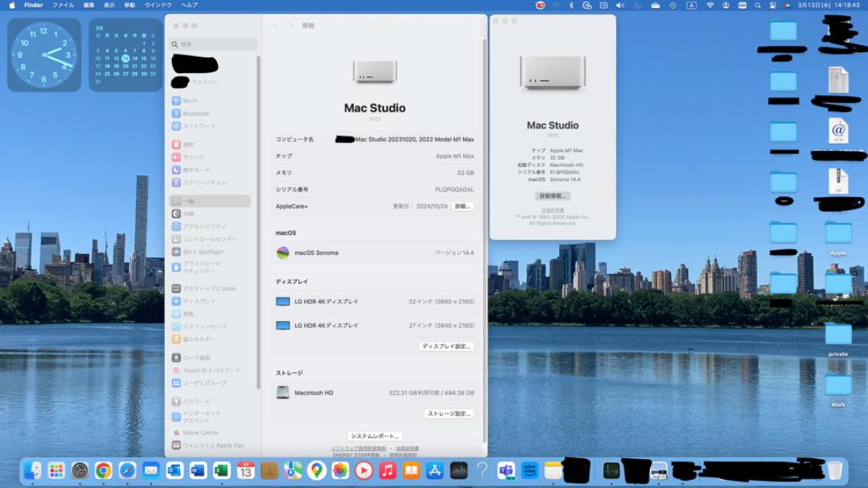868x488 pixels.
Task: Open the date and time in menu bar
Action: coord(828,5)
